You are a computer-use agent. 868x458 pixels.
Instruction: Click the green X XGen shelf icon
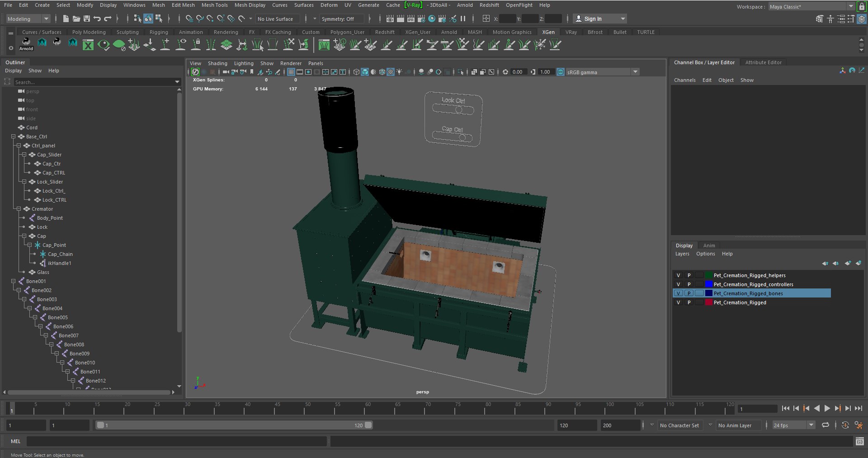coord(88,45)
